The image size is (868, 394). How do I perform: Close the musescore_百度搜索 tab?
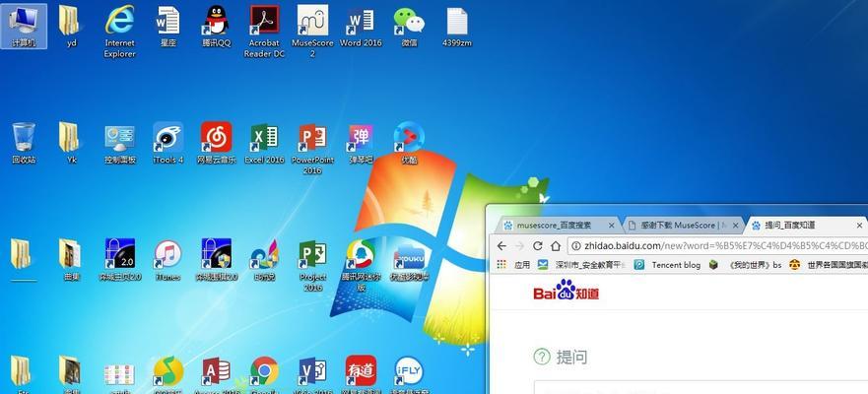tap(612, 226)
